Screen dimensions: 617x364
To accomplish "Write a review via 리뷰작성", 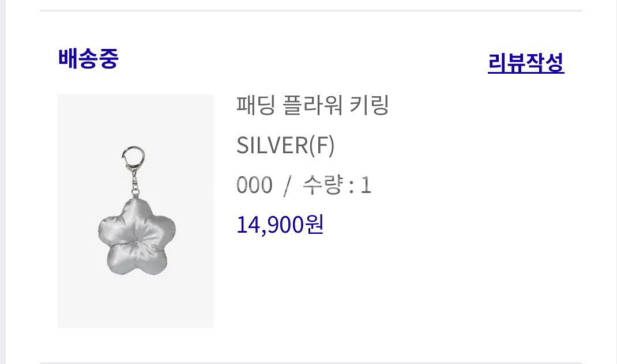I will pyautogui.click(x=526, y=63).
